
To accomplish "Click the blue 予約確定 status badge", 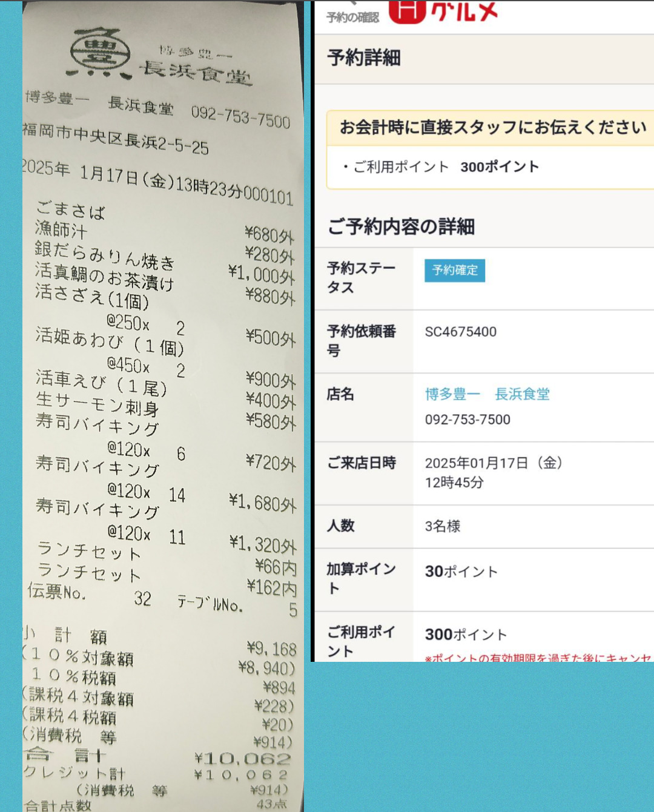I will point(455,270).
